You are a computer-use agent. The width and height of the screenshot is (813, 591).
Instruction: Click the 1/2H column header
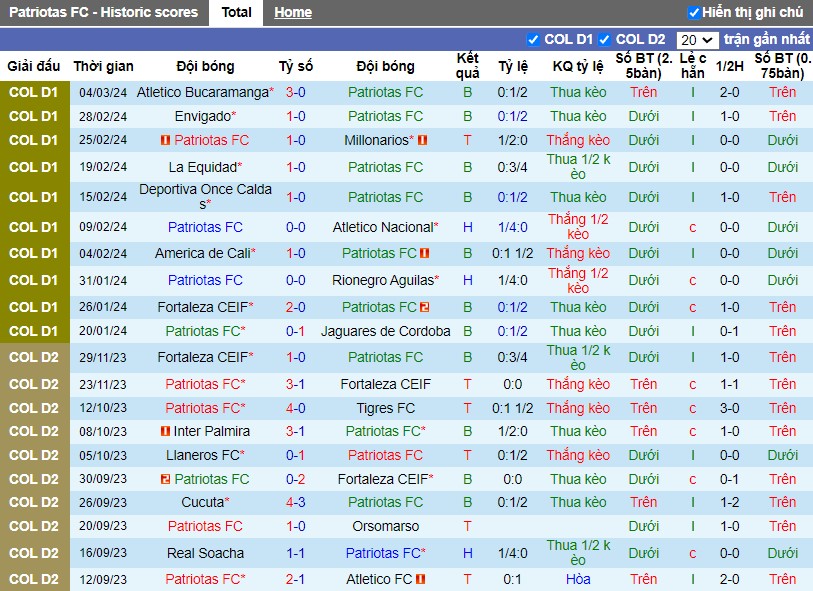[730, 66]
